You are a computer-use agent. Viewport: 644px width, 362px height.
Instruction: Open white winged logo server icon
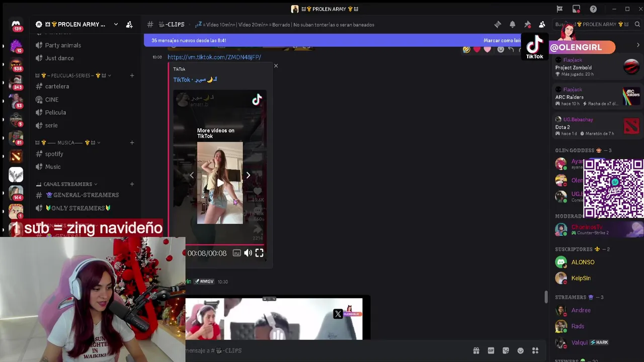coord(16,174)
